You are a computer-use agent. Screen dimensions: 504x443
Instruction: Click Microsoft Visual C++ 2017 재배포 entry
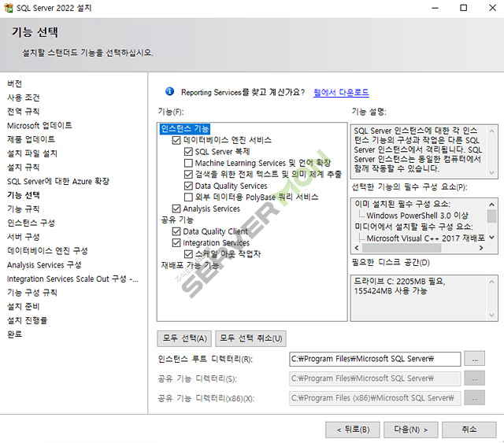point(425,238)
